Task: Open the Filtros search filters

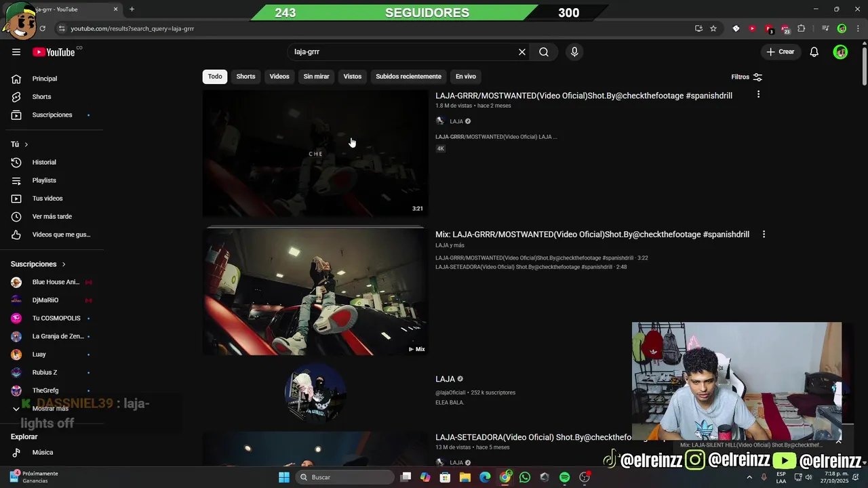Action: 747,77
